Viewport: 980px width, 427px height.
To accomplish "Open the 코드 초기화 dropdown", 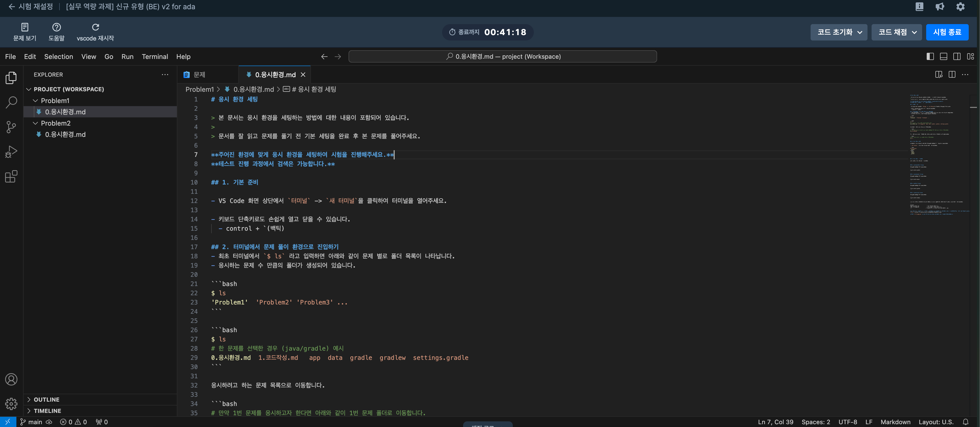I will pyautogui.click(x=839, y=32).
